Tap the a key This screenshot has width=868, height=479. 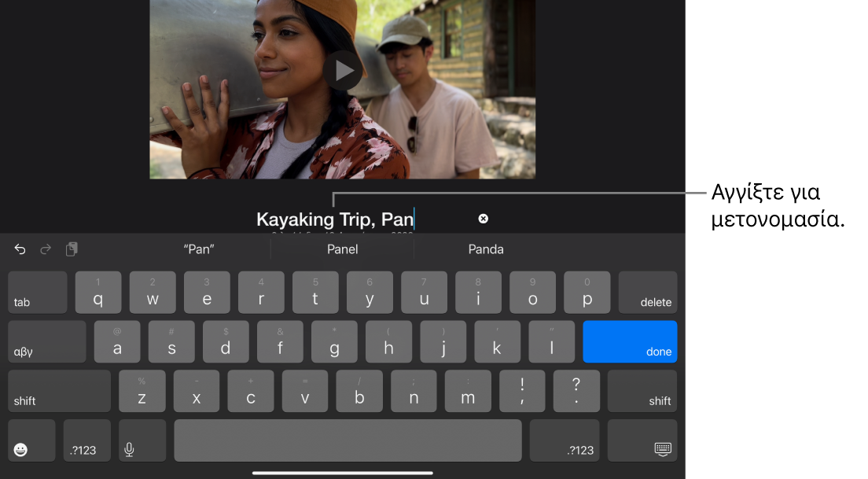117,341
